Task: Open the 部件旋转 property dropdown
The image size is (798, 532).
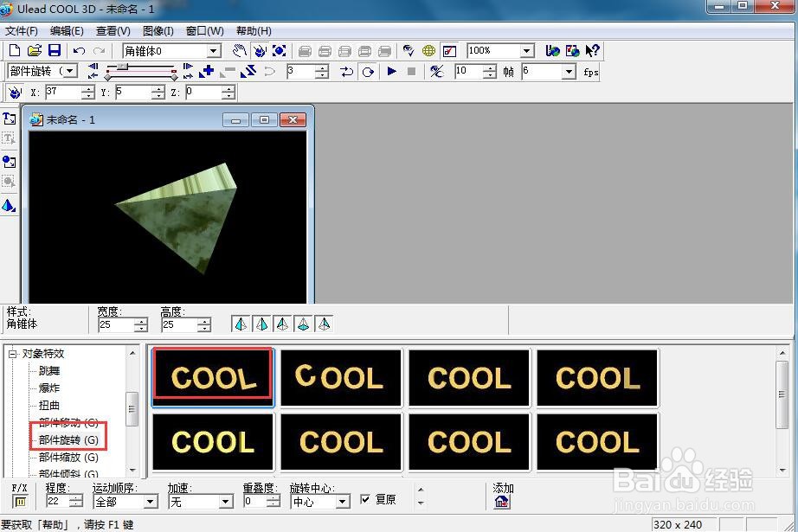Action: [70, 71]
